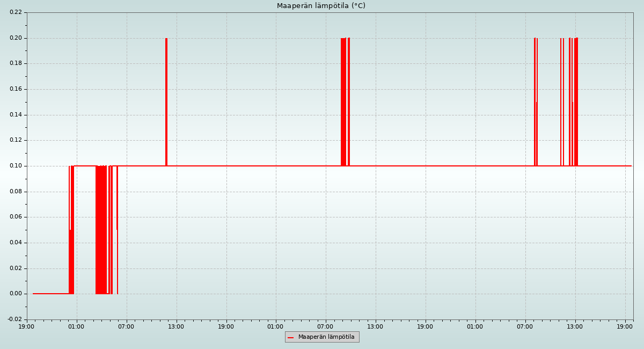Screen dimensions: 644x349
Task: Select the 0.18 y-axis label
Action: 16,63
